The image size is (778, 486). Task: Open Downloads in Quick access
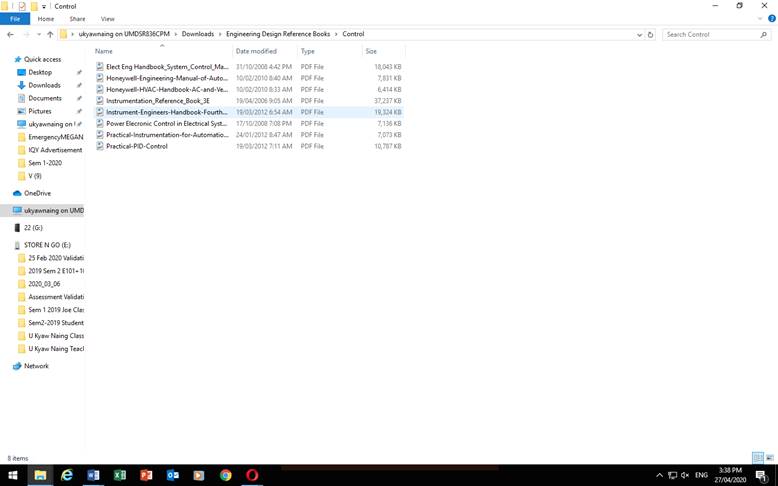[x=44, y=85]
